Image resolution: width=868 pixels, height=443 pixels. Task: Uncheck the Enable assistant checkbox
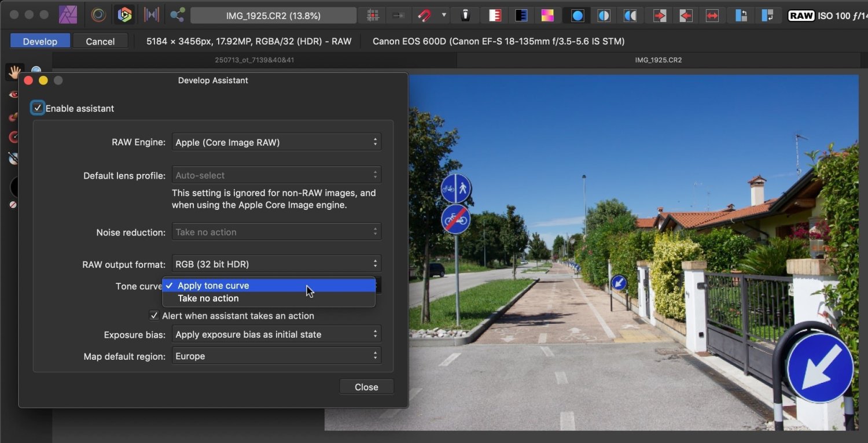(x=38, y=108)
